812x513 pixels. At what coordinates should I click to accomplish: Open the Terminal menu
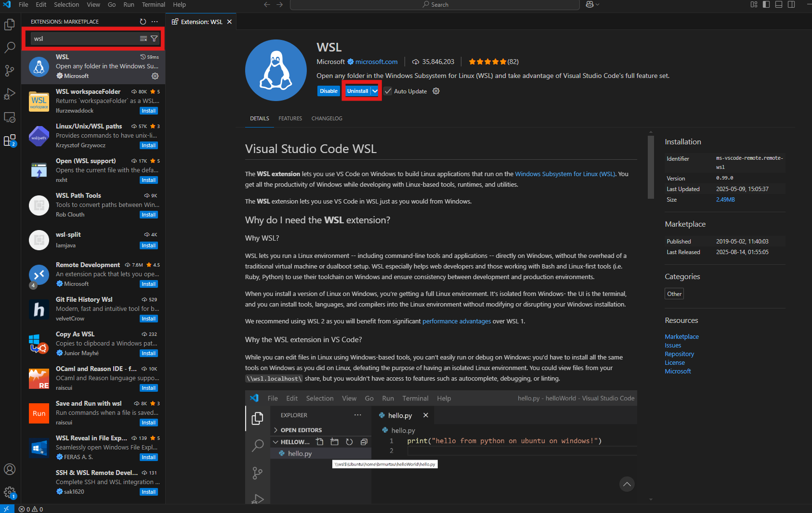pyautogui.click(x=154, y=5)
